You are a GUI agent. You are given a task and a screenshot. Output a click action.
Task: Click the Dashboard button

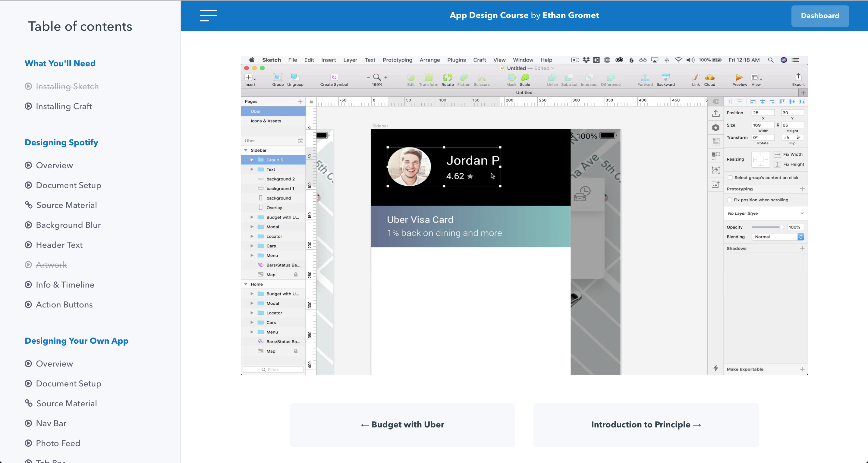[819, 16]
